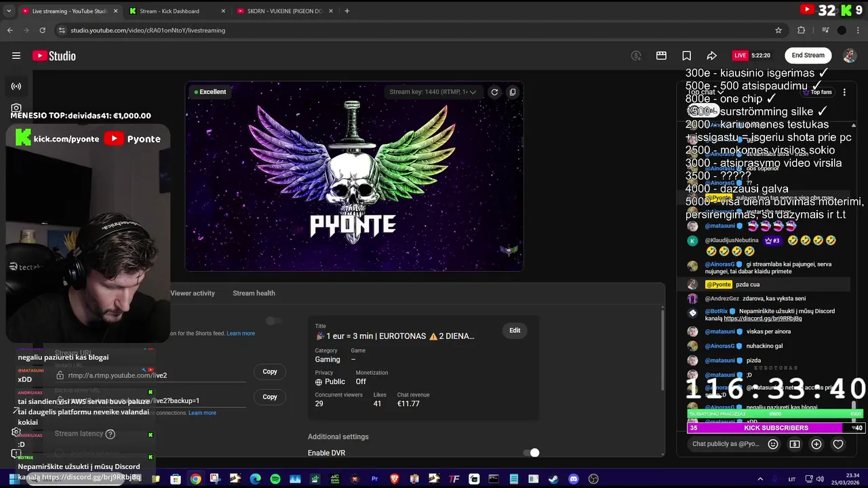Switch to SKORN - VUKEINE browser tab
This screenshot has width=868, height=488.
[283, 11]
